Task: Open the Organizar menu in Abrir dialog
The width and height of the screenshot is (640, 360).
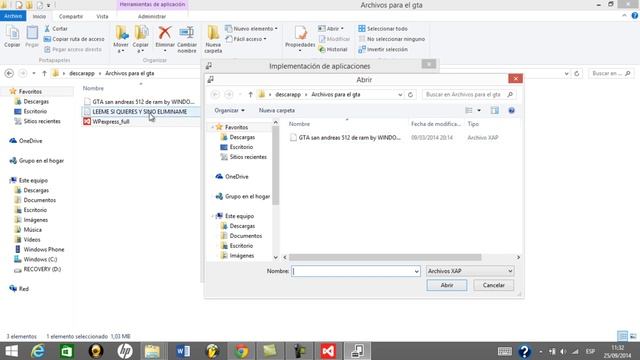Action: click(229, 110)
